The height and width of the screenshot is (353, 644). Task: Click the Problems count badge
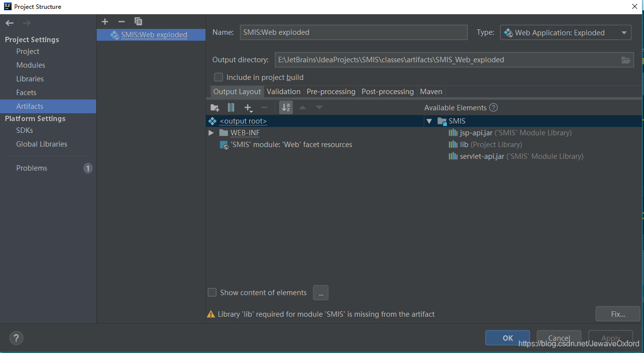tap(88, 168)
